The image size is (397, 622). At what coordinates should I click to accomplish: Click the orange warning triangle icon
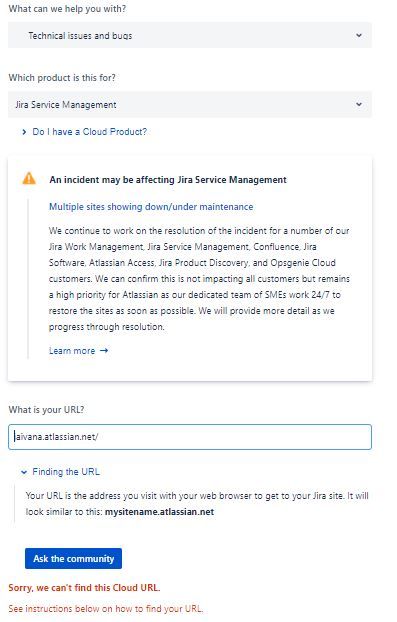pyautogui.click(x=29, y=179)
